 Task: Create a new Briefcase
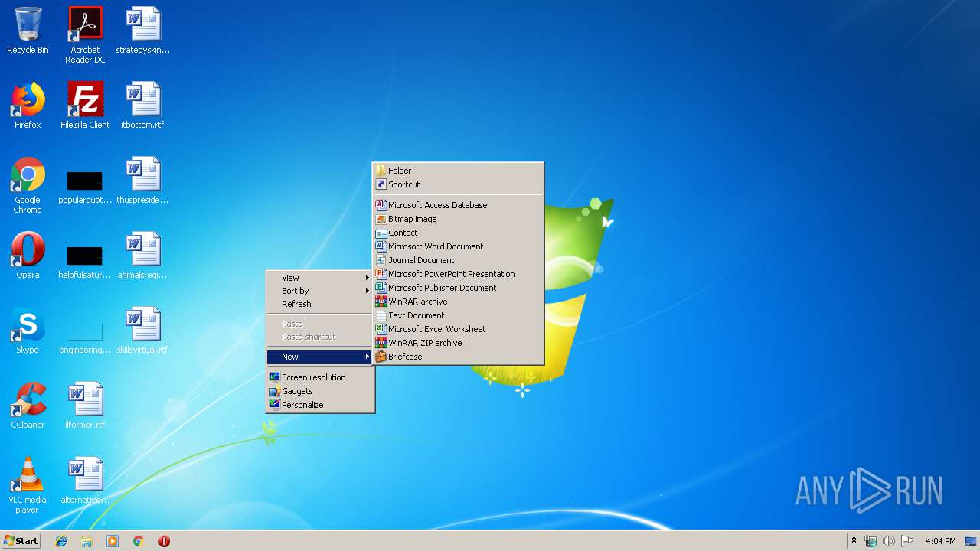(458, 357)
